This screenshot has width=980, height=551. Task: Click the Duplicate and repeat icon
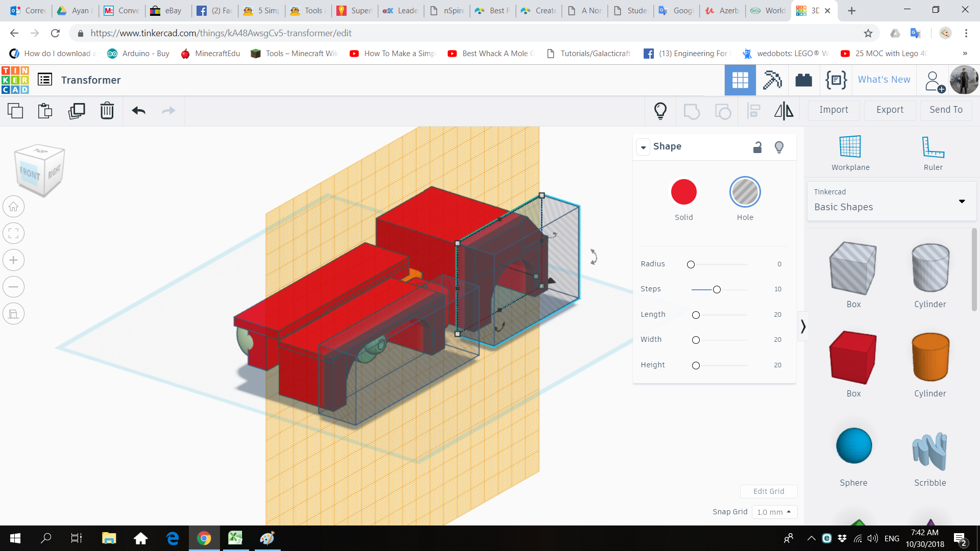(77, 111)
